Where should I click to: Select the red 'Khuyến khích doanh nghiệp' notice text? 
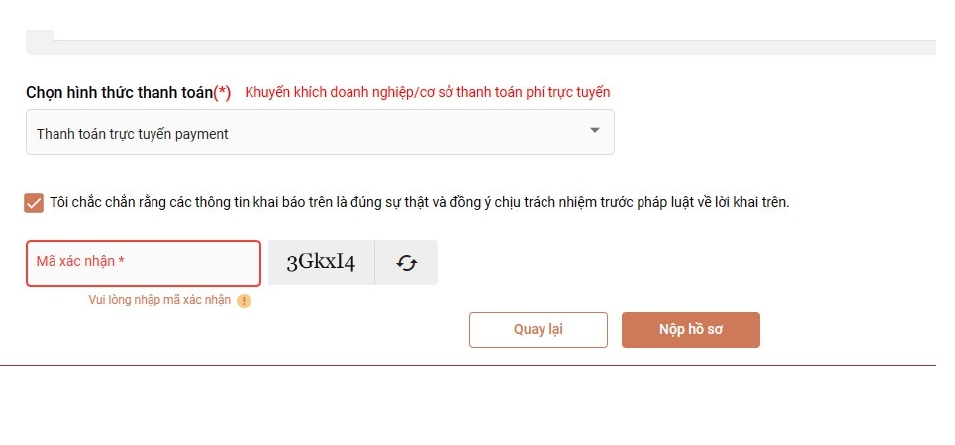(428, 93)
